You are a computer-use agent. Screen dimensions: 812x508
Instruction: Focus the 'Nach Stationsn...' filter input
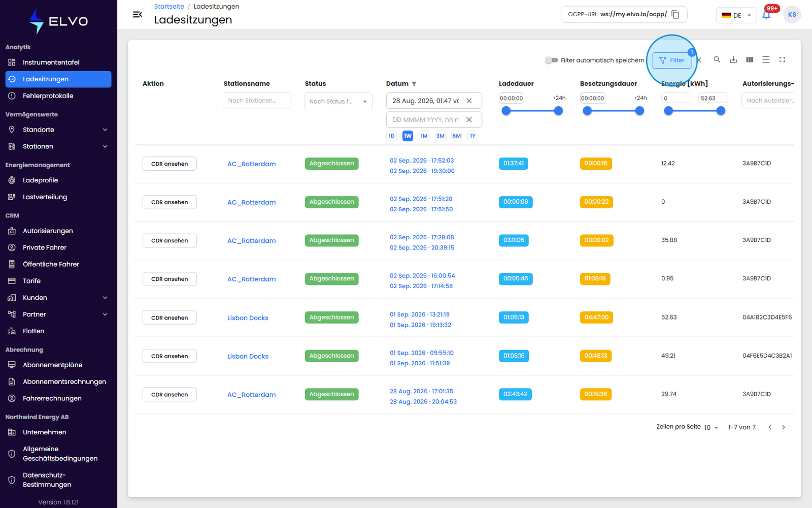pyautogui.click(x=257, y=101)
